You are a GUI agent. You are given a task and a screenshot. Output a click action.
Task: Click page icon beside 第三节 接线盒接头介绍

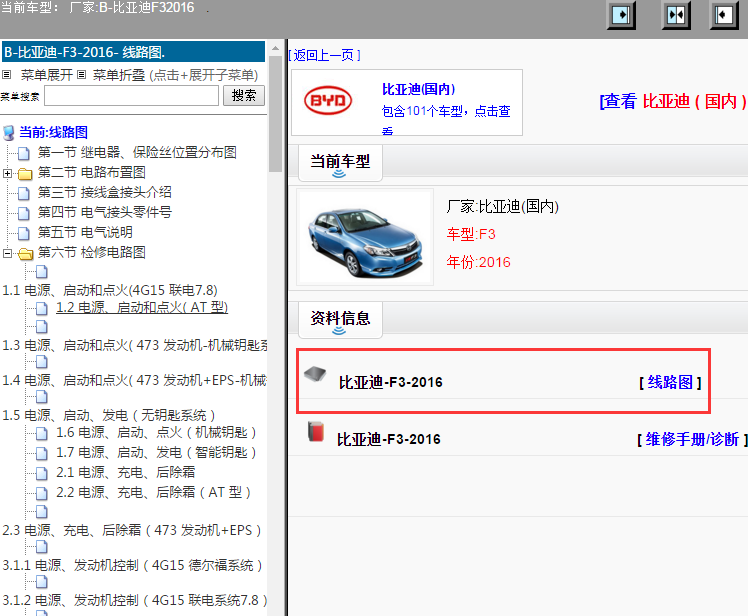[x=23, y=193]
